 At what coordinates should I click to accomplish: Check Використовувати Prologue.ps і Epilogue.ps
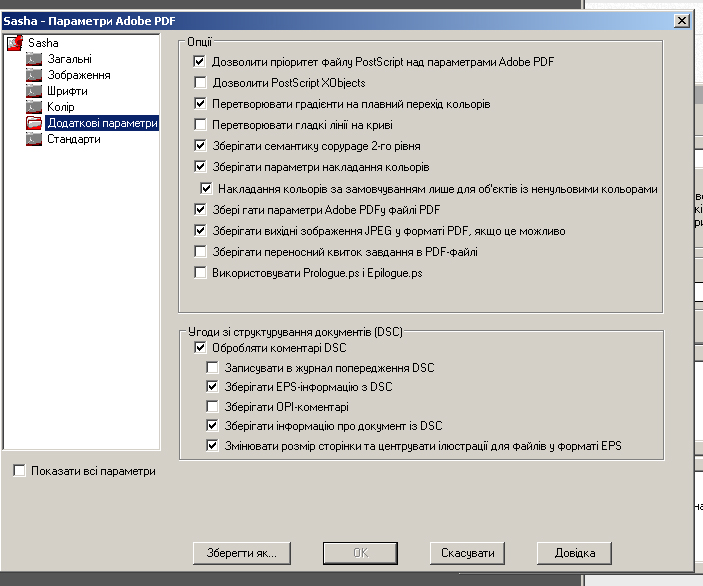(200, 273)
